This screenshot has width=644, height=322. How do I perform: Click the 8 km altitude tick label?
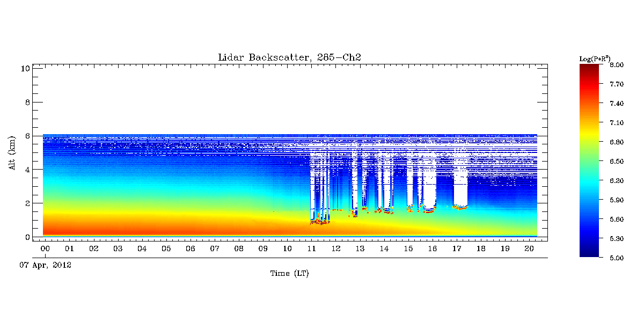[x=27, y=102]
